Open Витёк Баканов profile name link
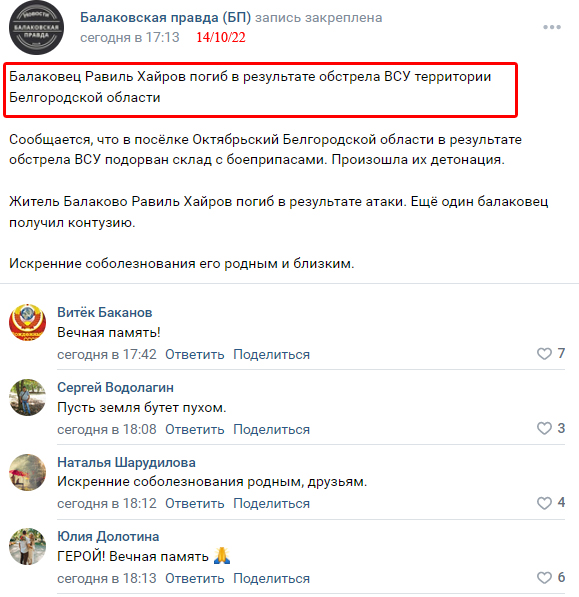Viewport: 579px width, 597px height. 105,312
